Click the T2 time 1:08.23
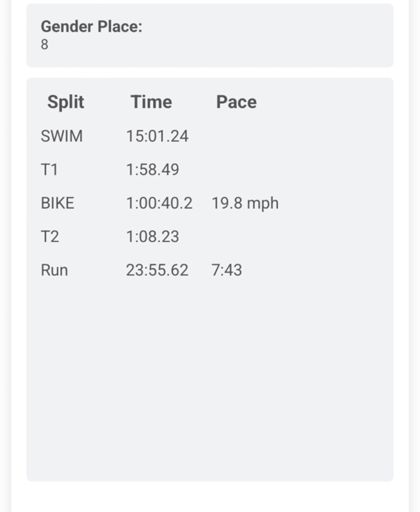 (x=153, y=236)
